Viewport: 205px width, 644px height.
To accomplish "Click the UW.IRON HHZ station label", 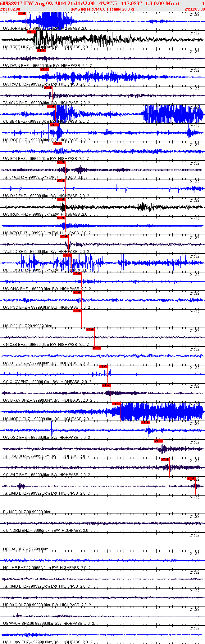I will point(16,214).
